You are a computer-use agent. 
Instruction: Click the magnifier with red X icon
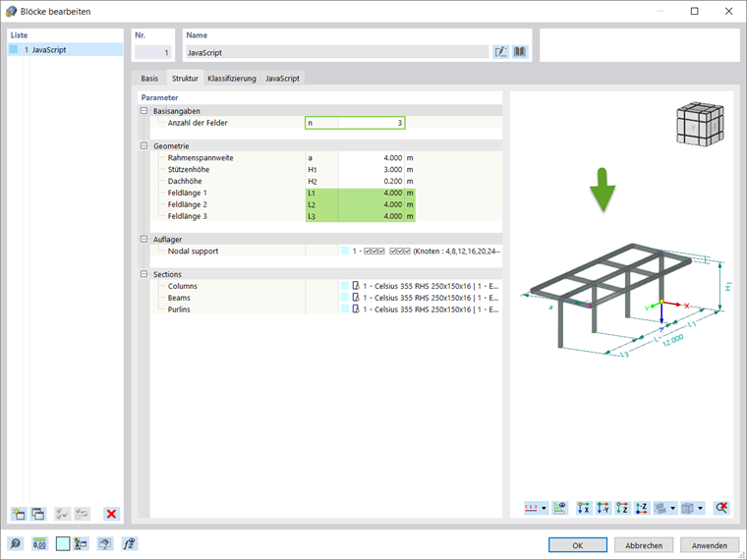[721, 508]
